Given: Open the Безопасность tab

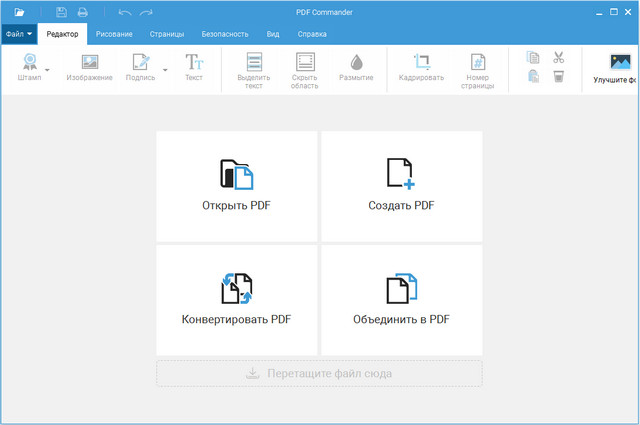Looking at the screenshot, I should coord(224,33).
